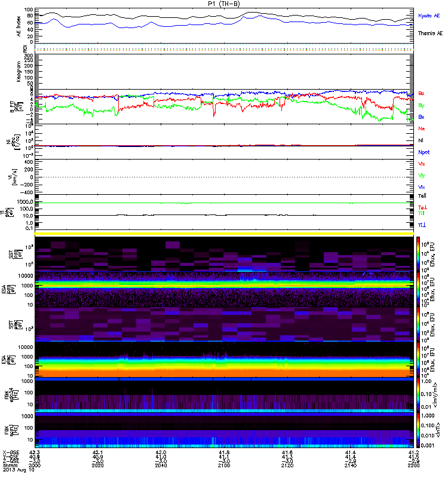Image resolution: width=448 pixels, height=478 pixels.
Task: Select the blue Npot legend label
Action: point(424,152)
